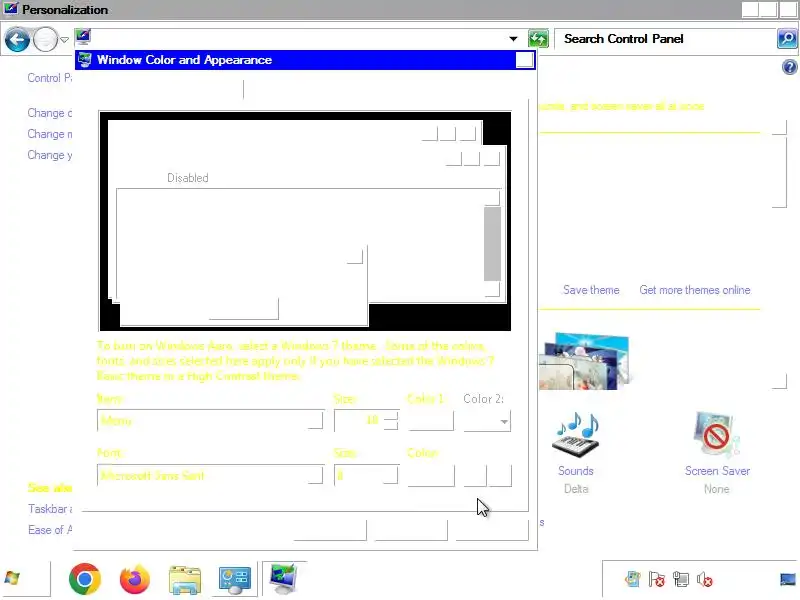This screenshot has height=600, width=800.
Task: Click Apply in Window Color and Appearance dialog
Action: [x=492, y=530]
